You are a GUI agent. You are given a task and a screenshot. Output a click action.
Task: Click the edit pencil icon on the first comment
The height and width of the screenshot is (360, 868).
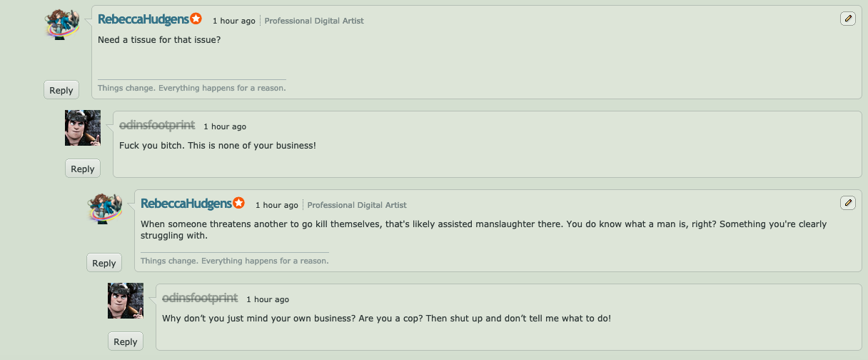pos(847,19)
